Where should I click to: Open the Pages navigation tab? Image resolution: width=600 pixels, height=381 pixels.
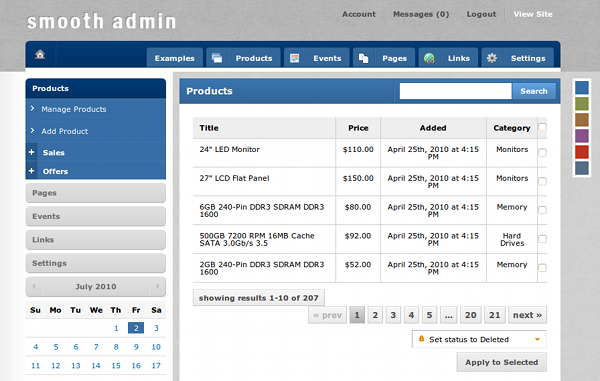pos(384,58)
